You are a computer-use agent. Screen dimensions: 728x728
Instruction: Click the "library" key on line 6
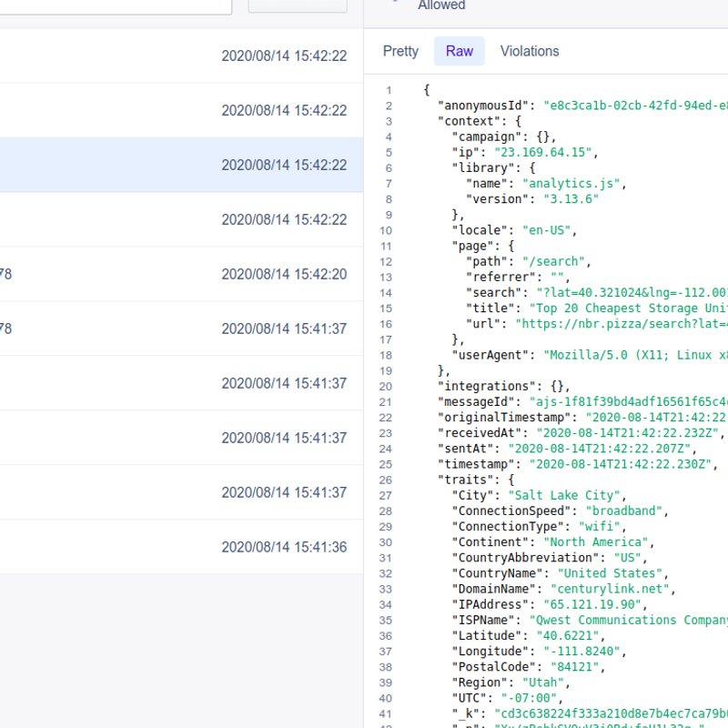pyautogui.click(x=483, y=168)
